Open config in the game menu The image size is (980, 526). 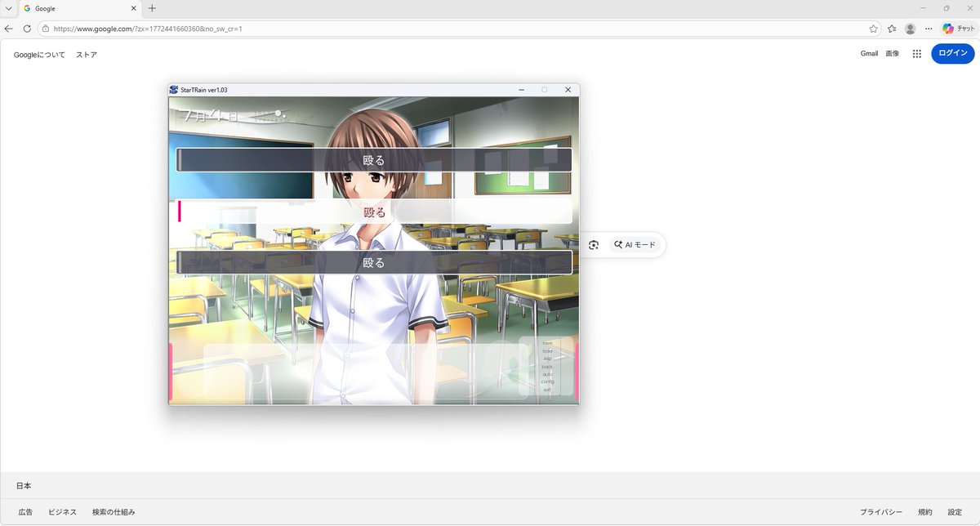[547, 381]
